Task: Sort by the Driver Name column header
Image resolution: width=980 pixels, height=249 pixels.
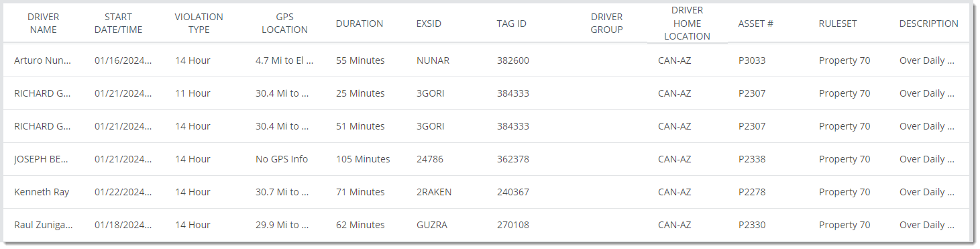Action: [x=44, y=23]
